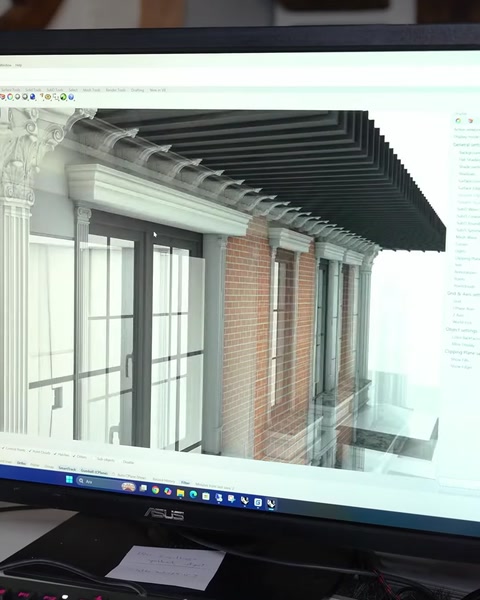480x600 pixels.
Task: Click the Show Edges setting row
Action: click(x=459, y=367)
